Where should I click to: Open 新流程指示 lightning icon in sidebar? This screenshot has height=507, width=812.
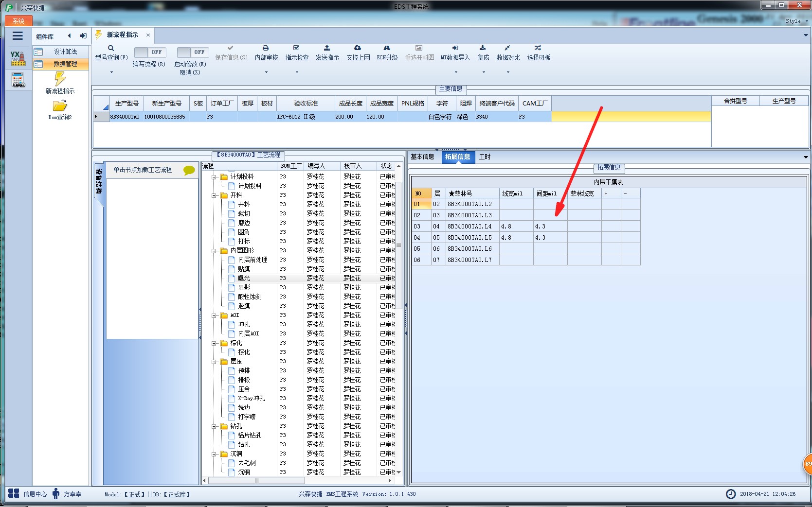[x=60, y=78]
